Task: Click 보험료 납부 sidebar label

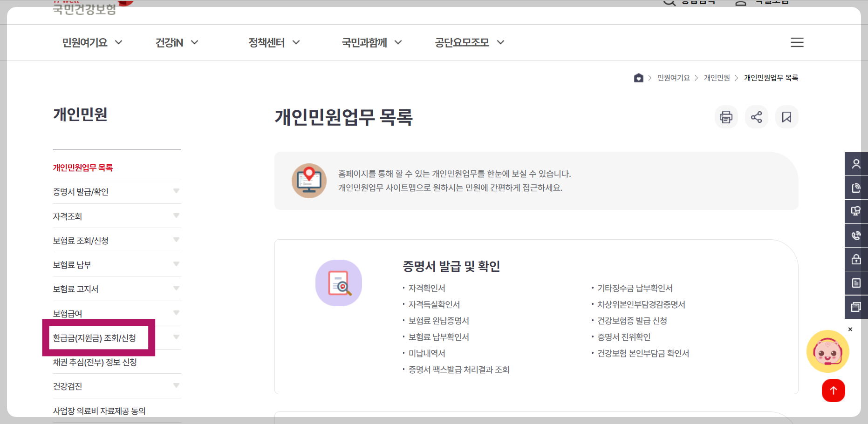Action: 72,265
